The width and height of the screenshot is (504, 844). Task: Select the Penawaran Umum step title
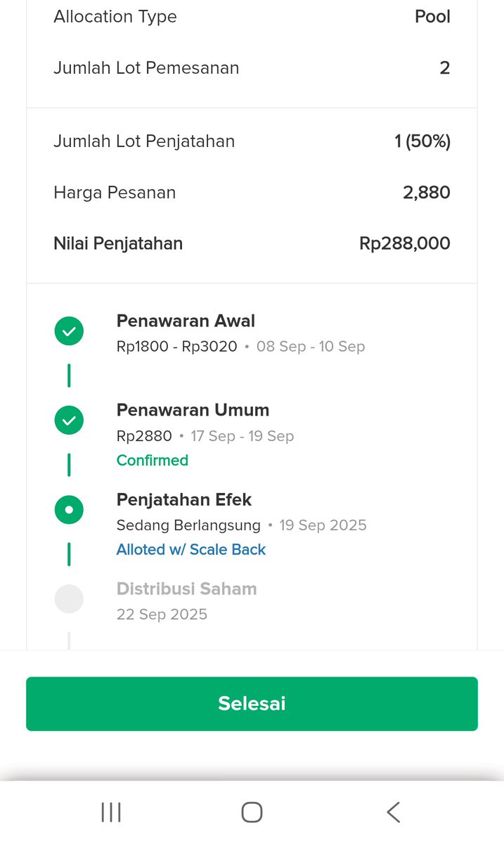(x=193, y=410)
